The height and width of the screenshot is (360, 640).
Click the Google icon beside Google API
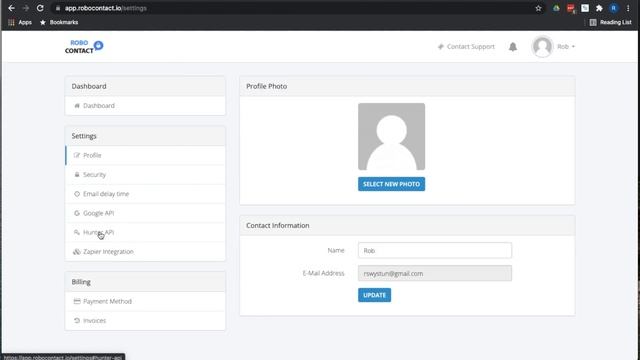(x=77, y=213)
